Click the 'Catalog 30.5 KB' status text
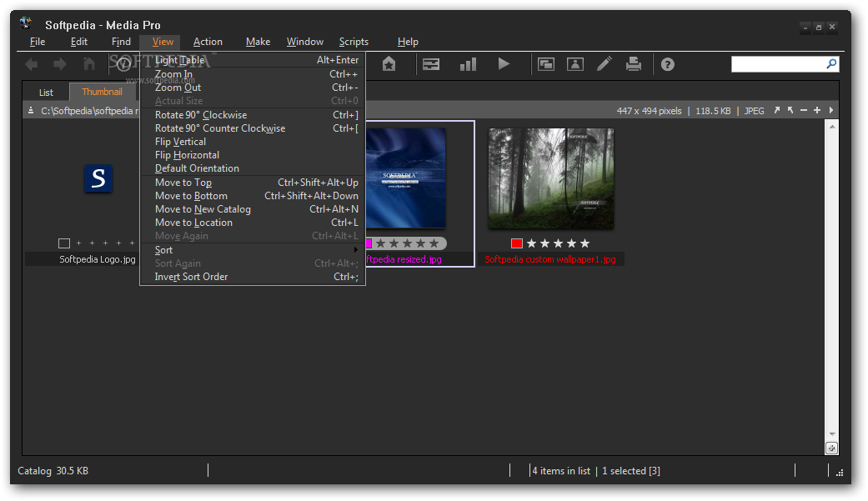The height and width of the screenshot is (501, 868). [x=53, y=471]
